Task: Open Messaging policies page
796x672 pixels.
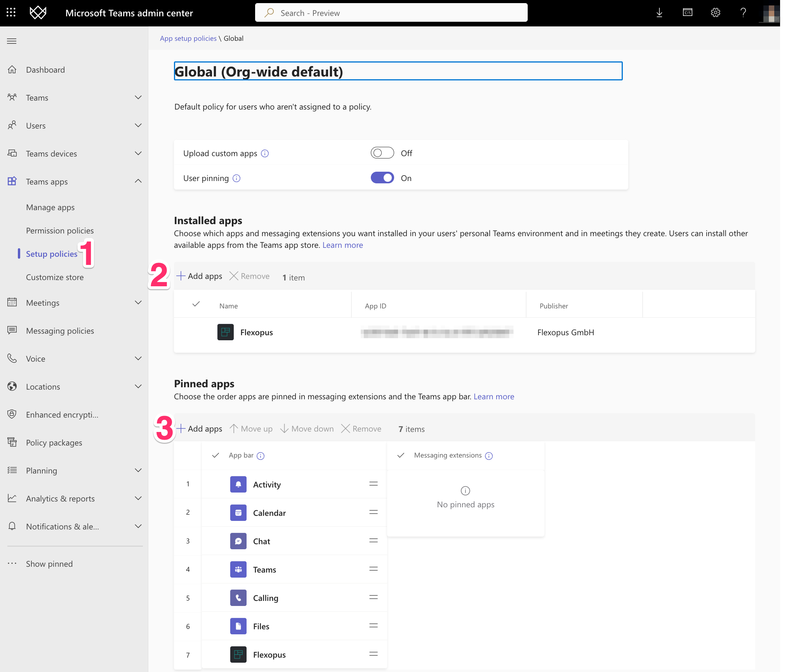Action: click(60, 331)
